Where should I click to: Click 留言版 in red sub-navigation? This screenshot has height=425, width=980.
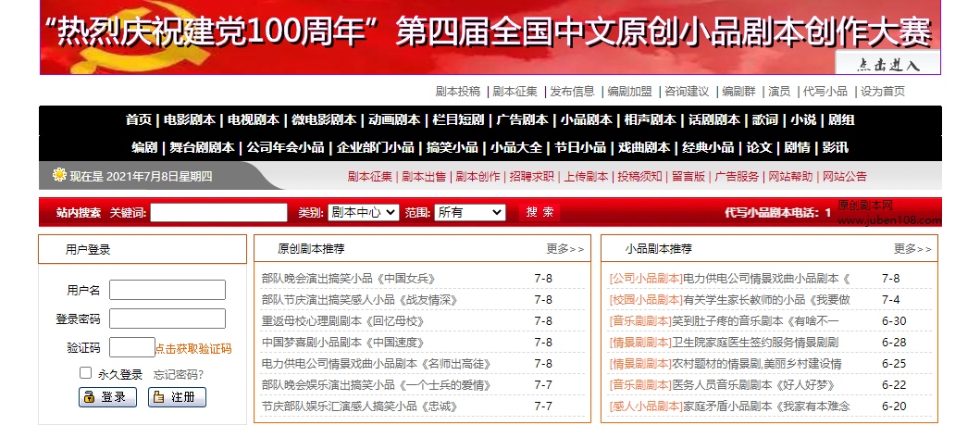pyautogui.click(x=688, y=176)
